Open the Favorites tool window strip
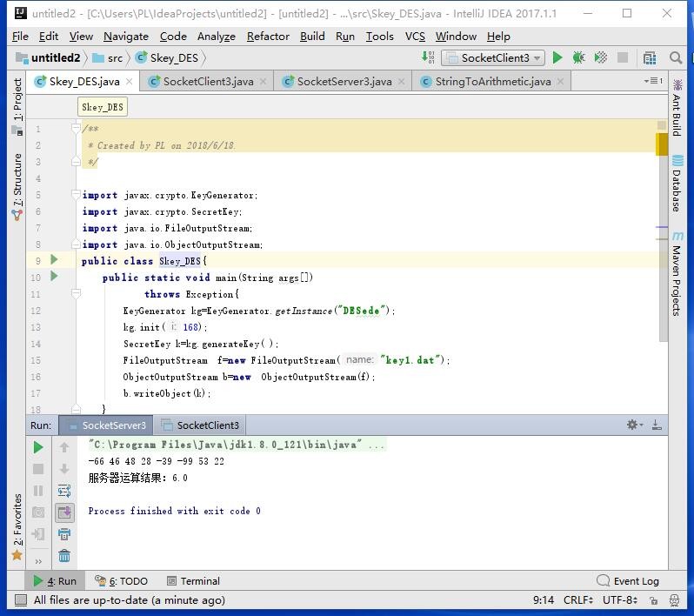 17,526
